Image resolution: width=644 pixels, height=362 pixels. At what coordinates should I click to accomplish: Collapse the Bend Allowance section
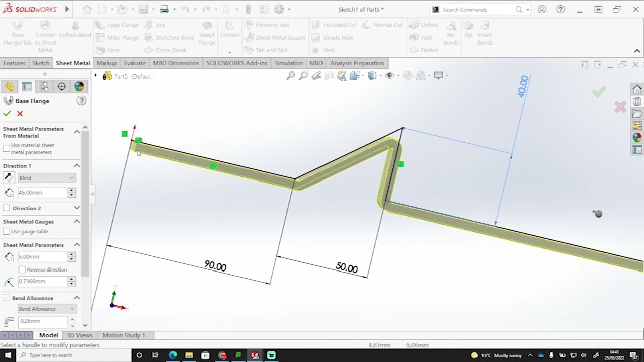(77, 298)
